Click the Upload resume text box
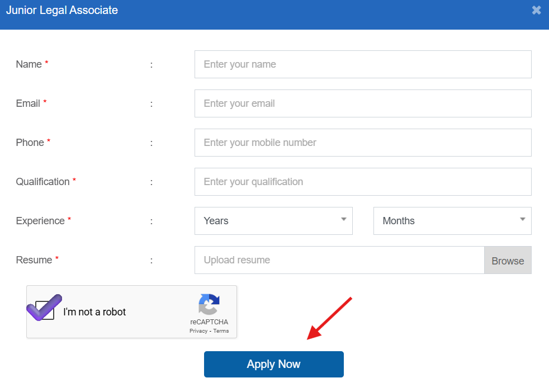This screenshot has width=549, height=392. click(x=339, y=260)
